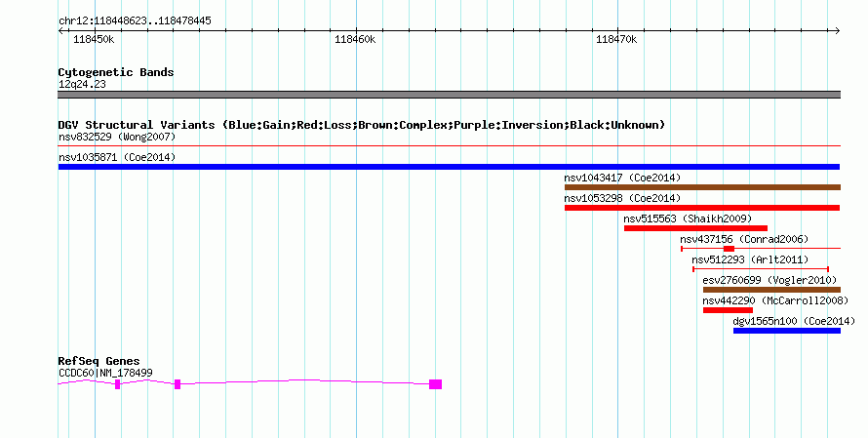Click the red nsv442290 loss bar

pyautogui.click(x=728, y=310)
